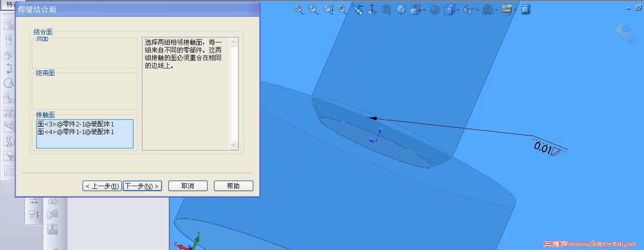The height and width of the screenshot is (250, 644).
Task: Click the Zoom to Fit magnifier icon
Action: [x=299, y=10]
